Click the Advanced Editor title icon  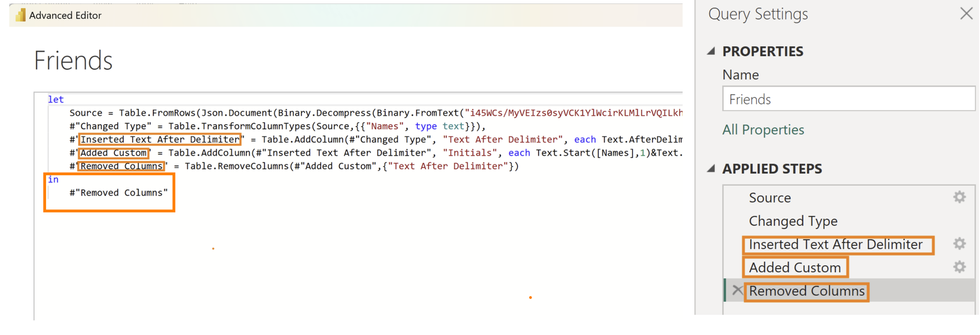point(21,15)
